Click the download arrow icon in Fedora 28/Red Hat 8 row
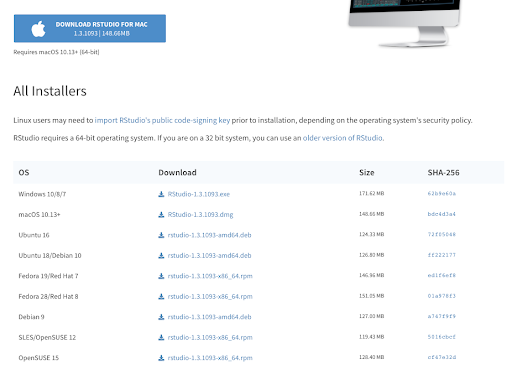 (x=161, y=297)
